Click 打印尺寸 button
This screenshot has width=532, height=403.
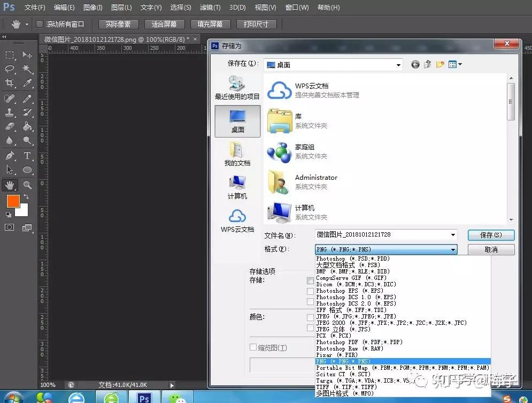(x=256, y=24)
